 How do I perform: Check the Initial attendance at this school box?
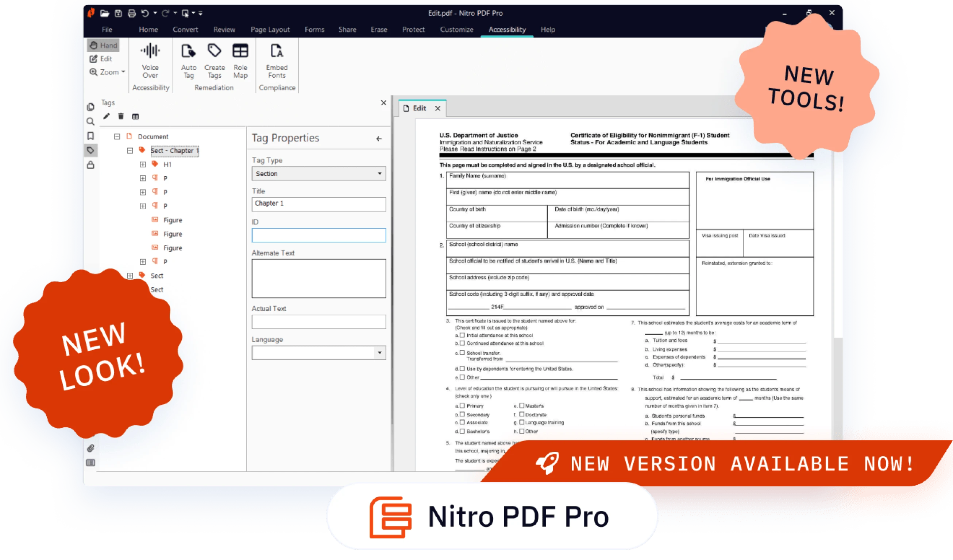pyautogui.click(x=462, y=335)
